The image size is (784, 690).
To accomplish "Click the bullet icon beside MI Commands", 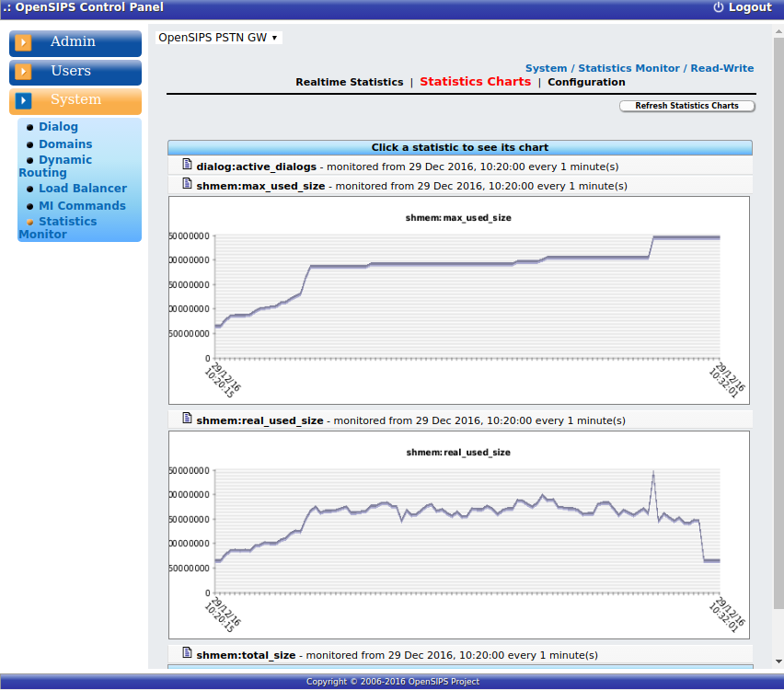I will point(30,205).
